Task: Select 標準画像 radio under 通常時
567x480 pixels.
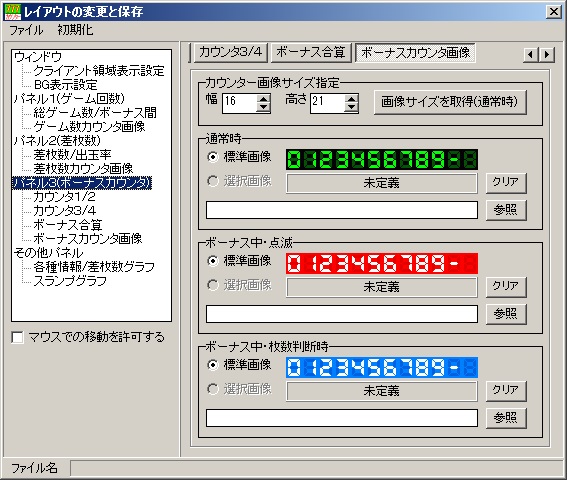Action: [213, 157]
